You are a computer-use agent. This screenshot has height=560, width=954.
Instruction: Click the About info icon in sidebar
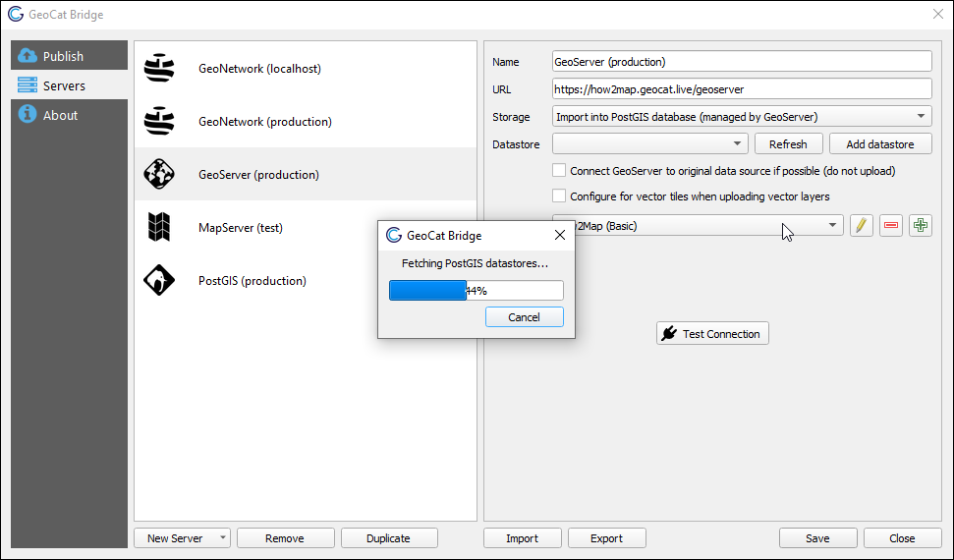[x=28, y=115]
